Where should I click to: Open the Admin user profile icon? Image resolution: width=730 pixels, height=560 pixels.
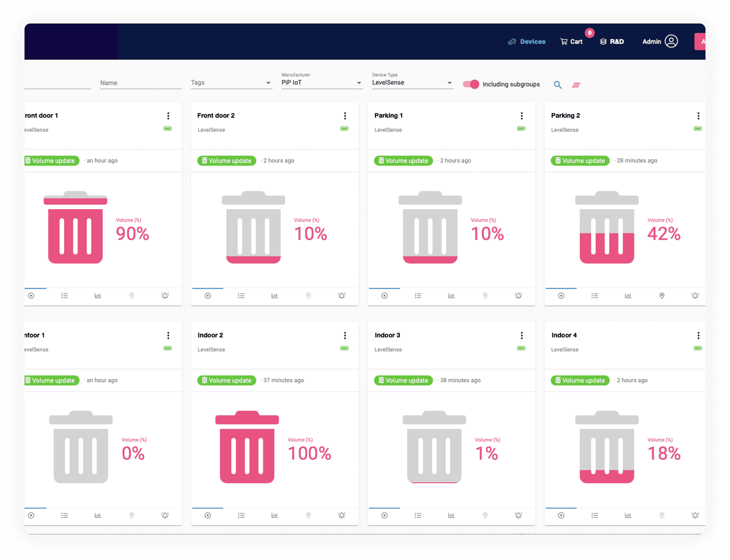click(671, 41)
